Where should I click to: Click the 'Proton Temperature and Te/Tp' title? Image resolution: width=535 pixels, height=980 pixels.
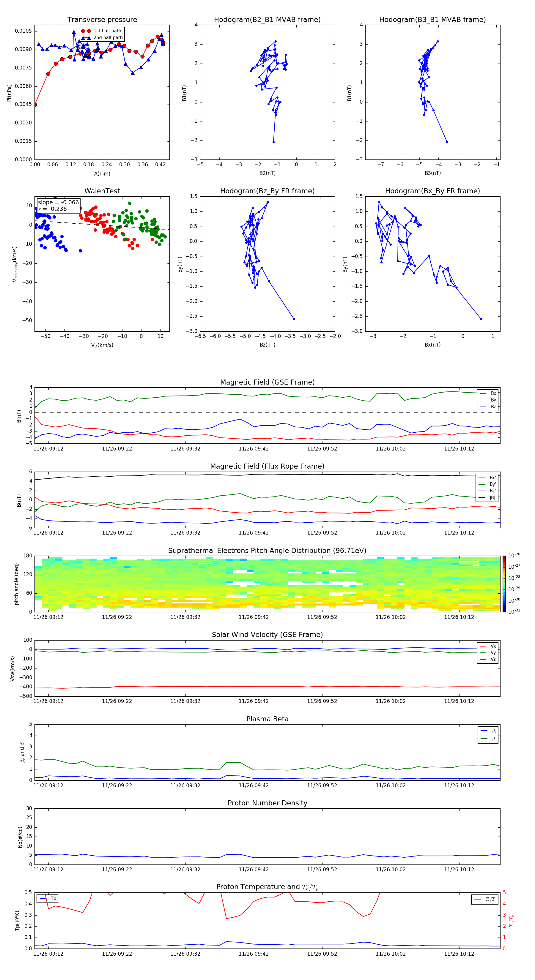click(267, 887)
